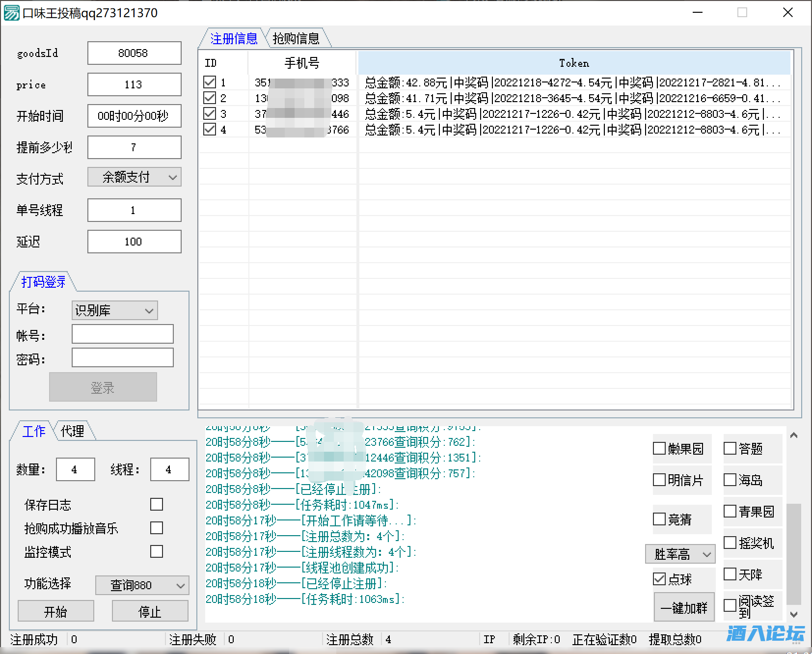Click the 一键加群 button
This screenshot has width=812, height=654.
click(x=684, y=608)
